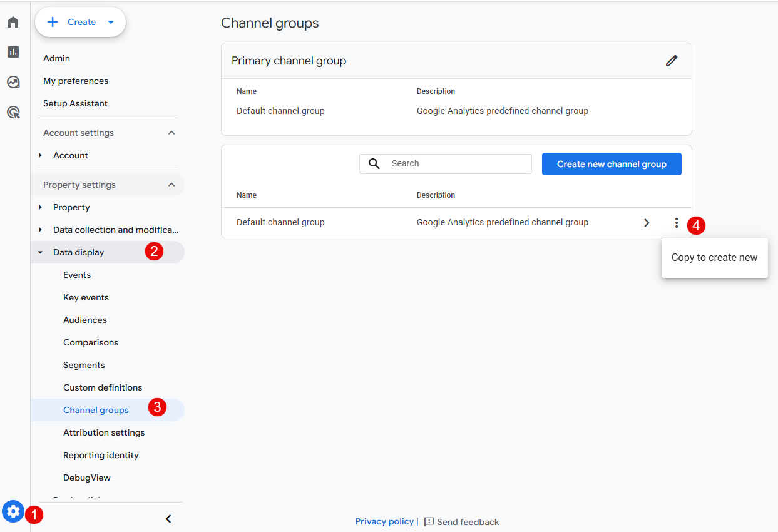Collapse the Account settings section
The image size is (778, 532).
tap(171, 133)
